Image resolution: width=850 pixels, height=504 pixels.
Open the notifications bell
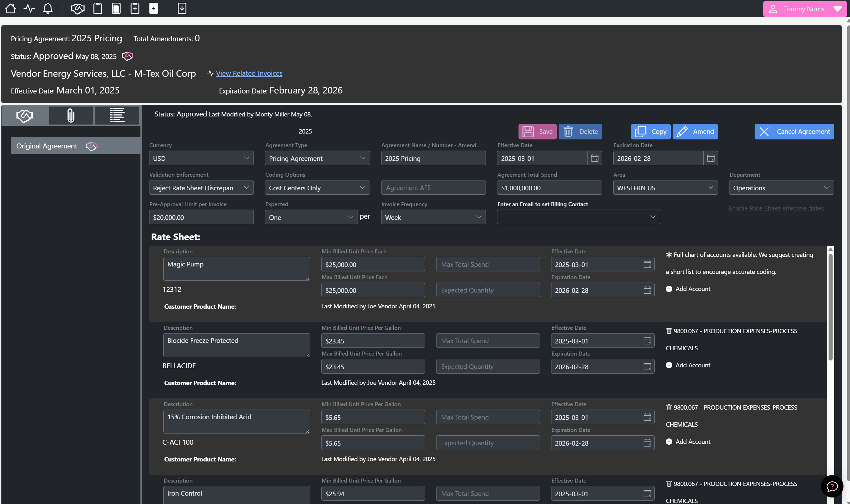[x=48, y=8]
